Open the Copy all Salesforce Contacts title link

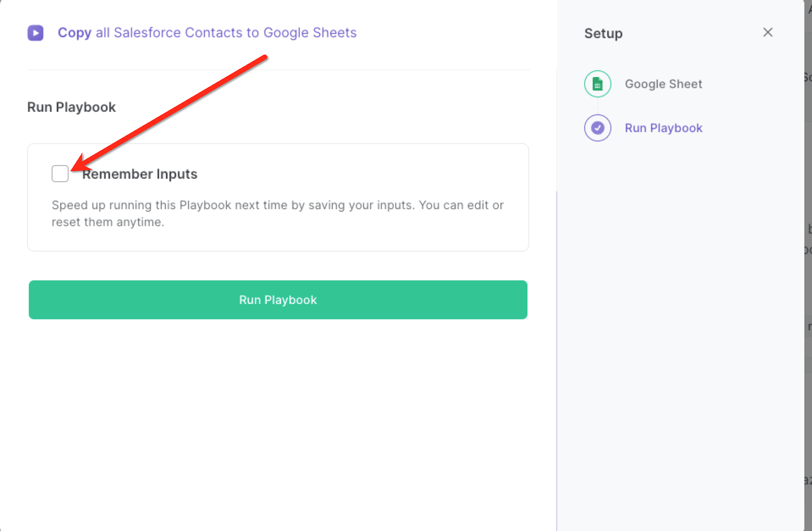click(x=207, y=32)
